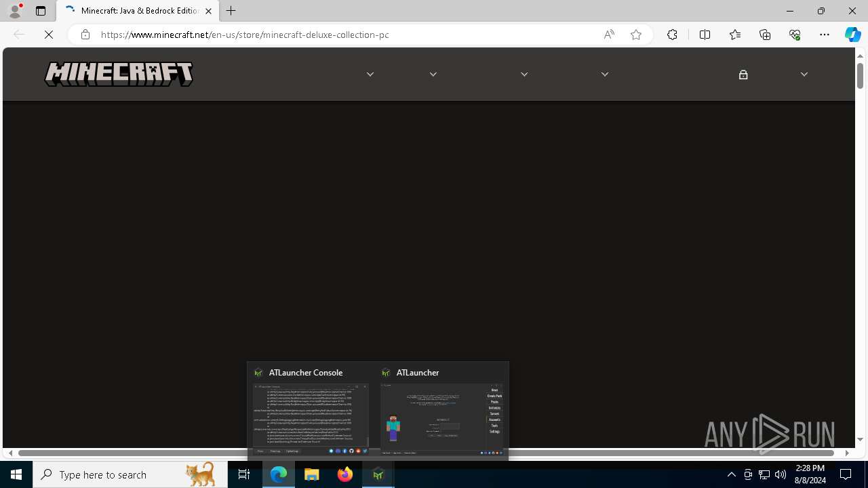Image resolution: width=868 pixels, height=488 pixels.
Task: Open the Action Center notifications icon
Action: (846, 474)
